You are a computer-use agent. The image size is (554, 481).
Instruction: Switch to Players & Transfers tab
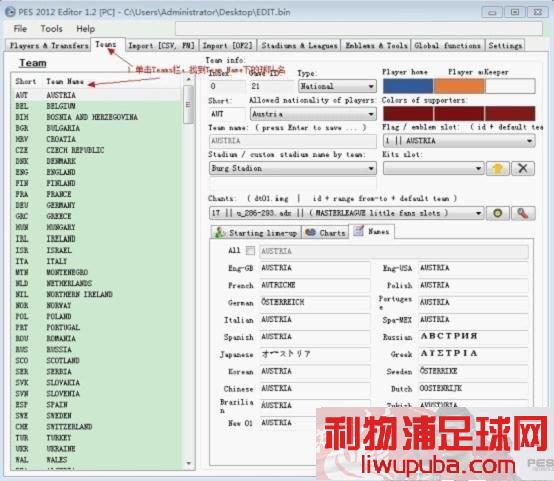point(48,45)
